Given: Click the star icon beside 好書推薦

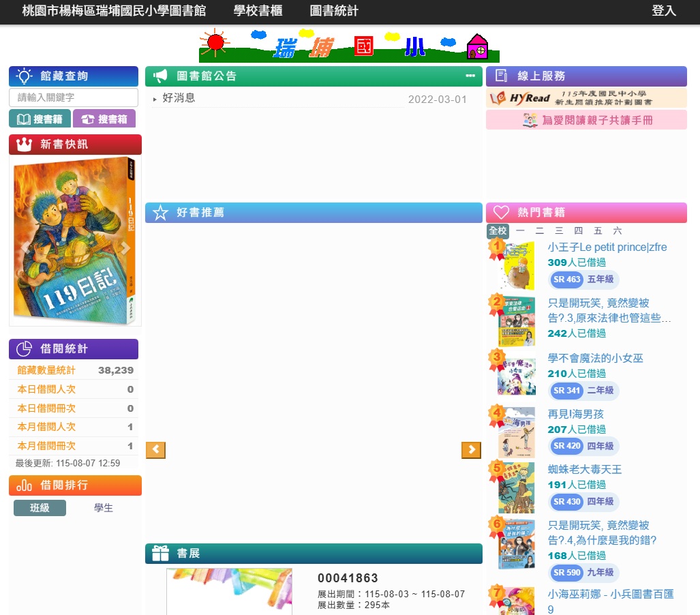Looking at the screenshot, I should tap(160, 213).
